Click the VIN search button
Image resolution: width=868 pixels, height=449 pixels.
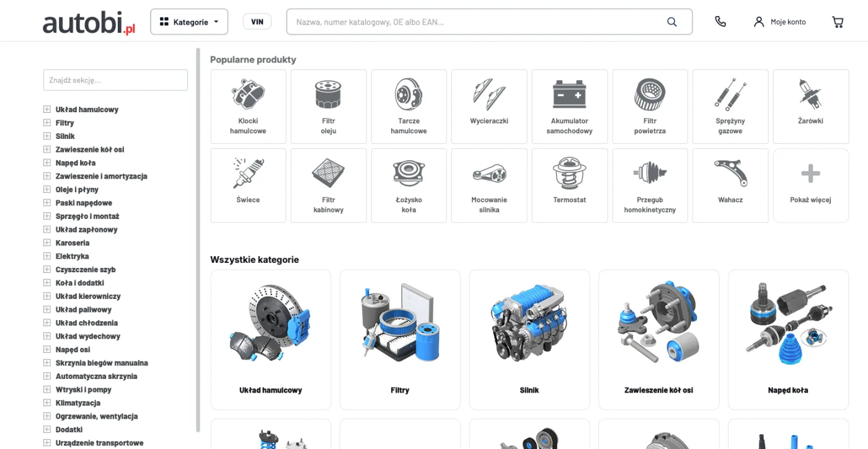coord(257,22)
